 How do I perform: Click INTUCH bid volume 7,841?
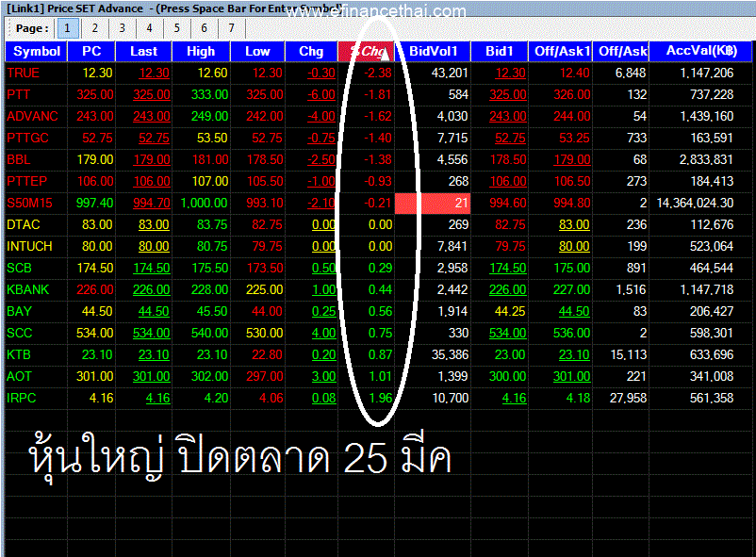(x=452, y=246)
